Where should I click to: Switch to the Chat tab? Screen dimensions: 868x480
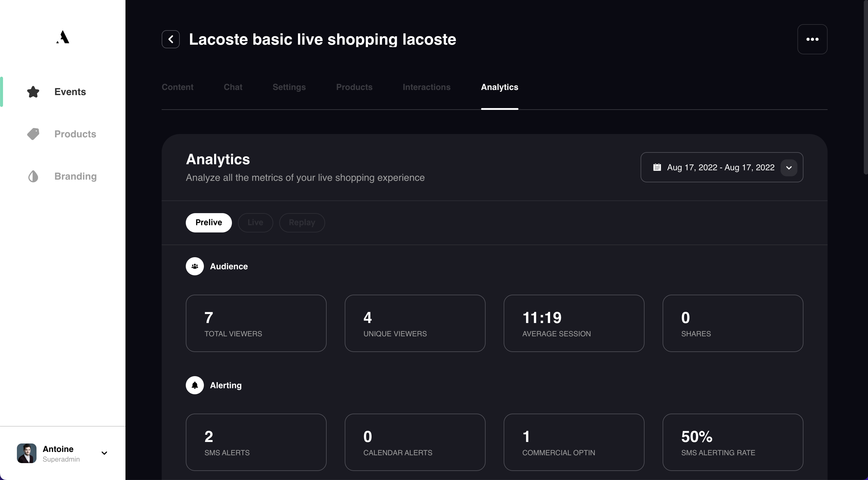pyautogui.click(x=233, y=87)
